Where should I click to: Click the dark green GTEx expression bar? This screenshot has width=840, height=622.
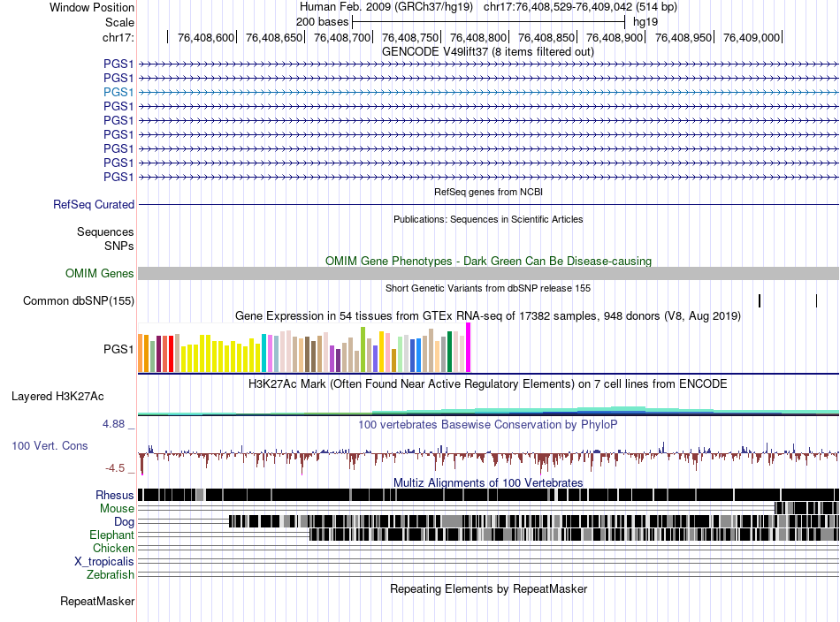pyautogui.click(x=450, y=352)
